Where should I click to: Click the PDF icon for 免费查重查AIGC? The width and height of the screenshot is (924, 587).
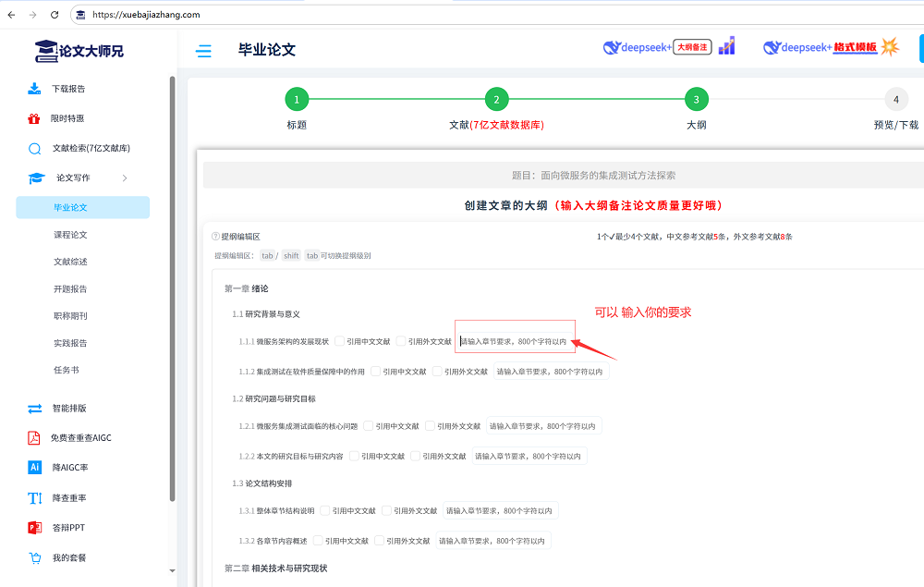click(x=34, y=437)
